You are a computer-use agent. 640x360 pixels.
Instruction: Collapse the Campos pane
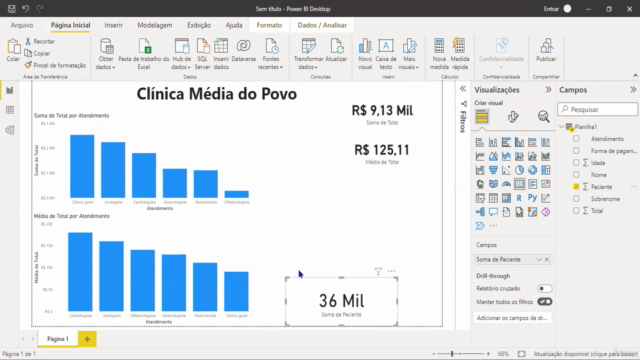tap(633, 90)
